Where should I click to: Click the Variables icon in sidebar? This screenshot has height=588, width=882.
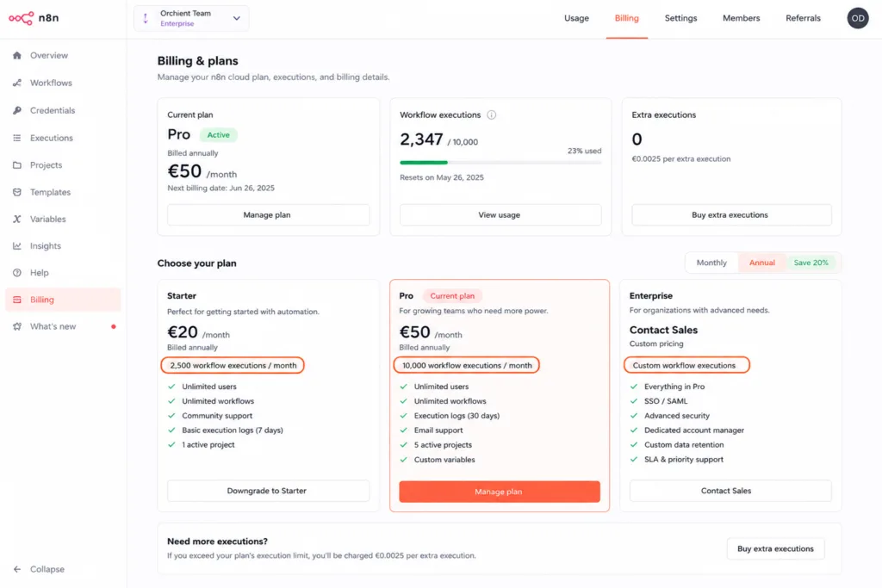pos(17,219)
